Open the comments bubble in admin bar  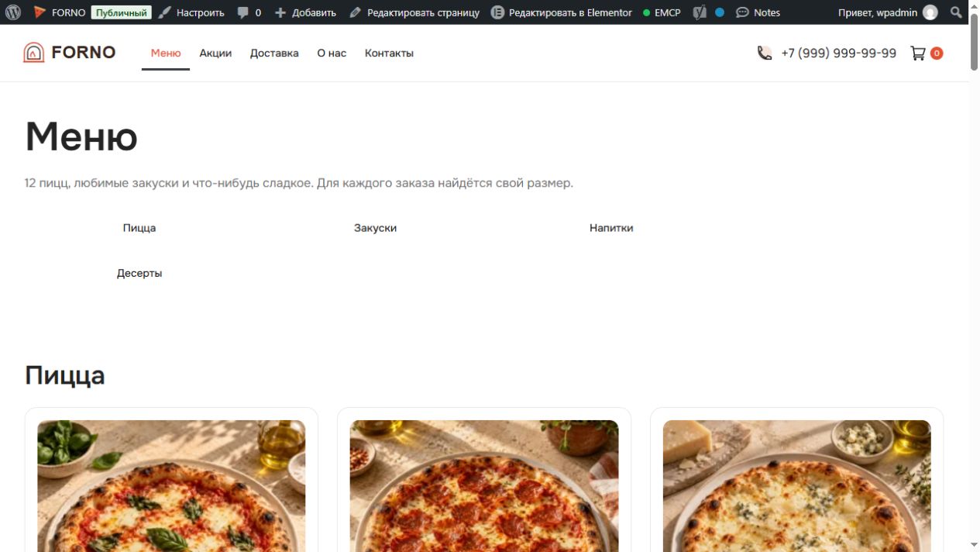[x=249, y=12]
